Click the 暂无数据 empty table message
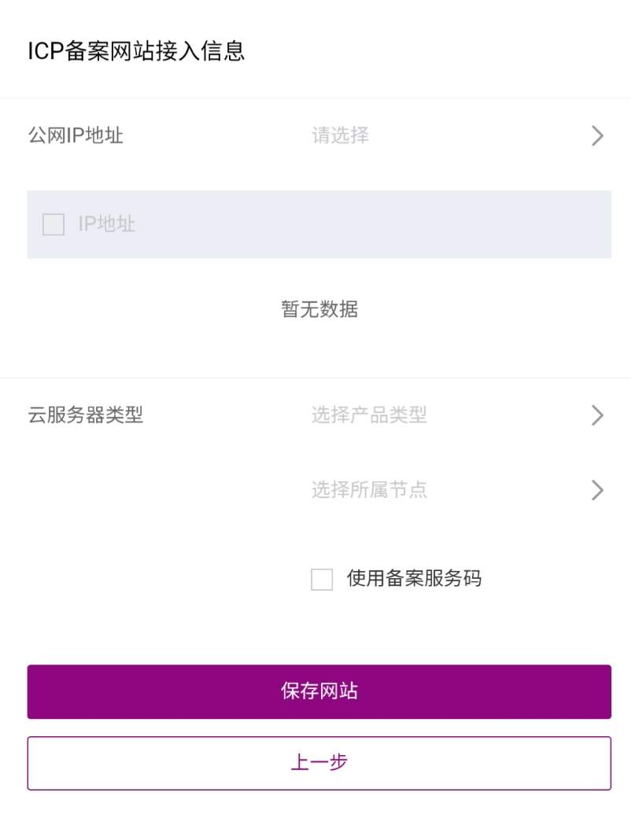Image resolution: width=631 pixels, height=840 pixels. (x=319, y=310)
